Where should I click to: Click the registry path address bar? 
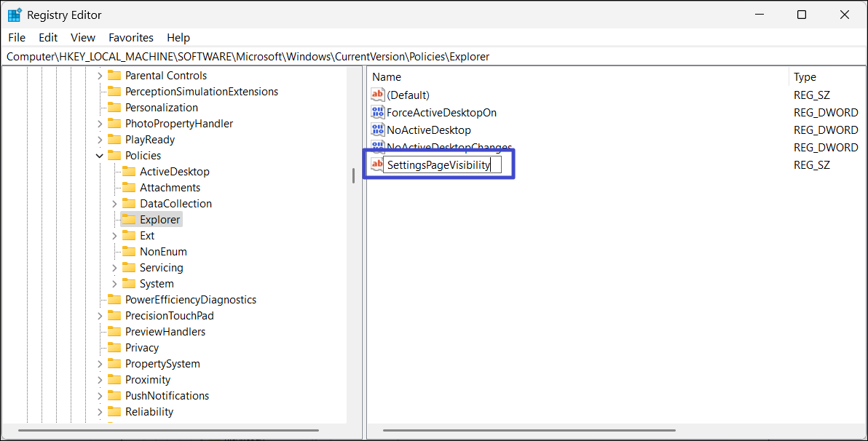click(x=434, y=57)
